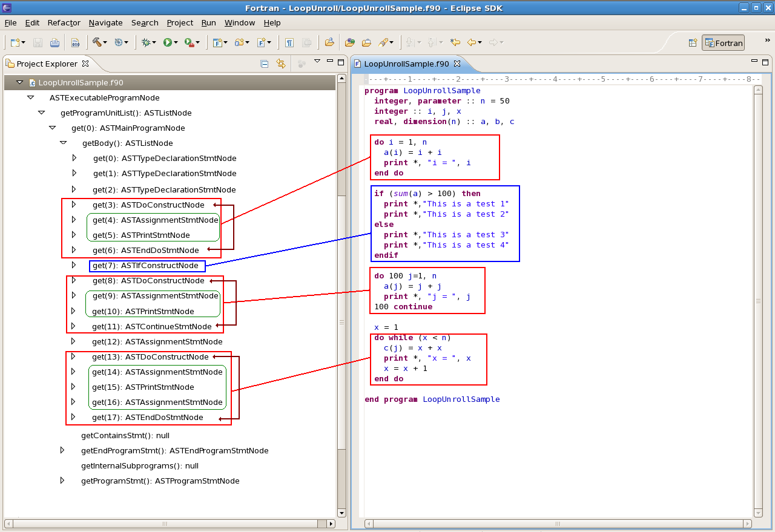
Task: Click the New Fortran project icon
Action: [217, 42]
